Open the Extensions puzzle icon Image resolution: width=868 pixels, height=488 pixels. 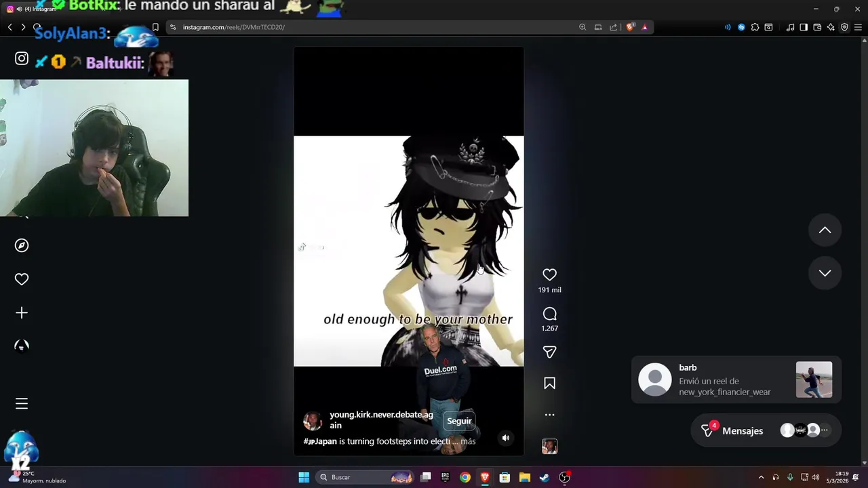coord(755,27)
